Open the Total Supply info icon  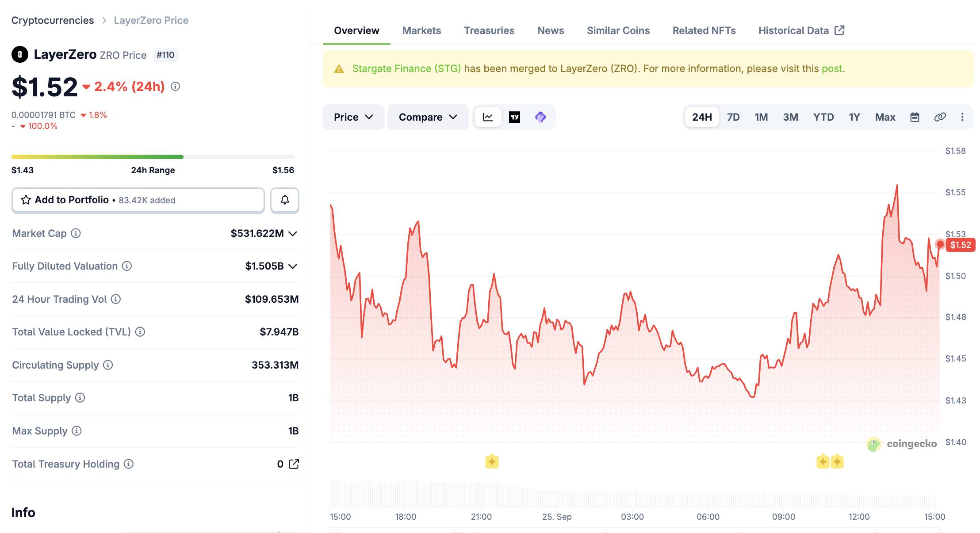80,398
